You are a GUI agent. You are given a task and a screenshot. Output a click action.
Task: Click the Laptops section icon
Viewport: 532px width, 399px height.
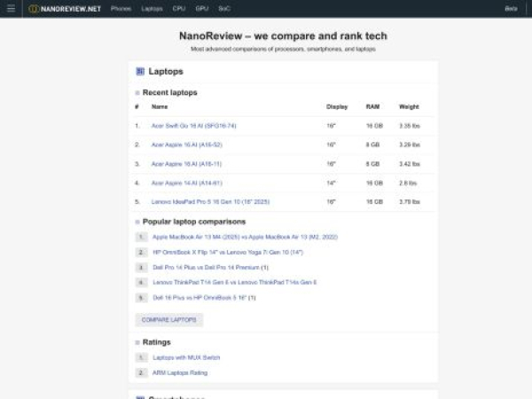(x=140, y=71)
